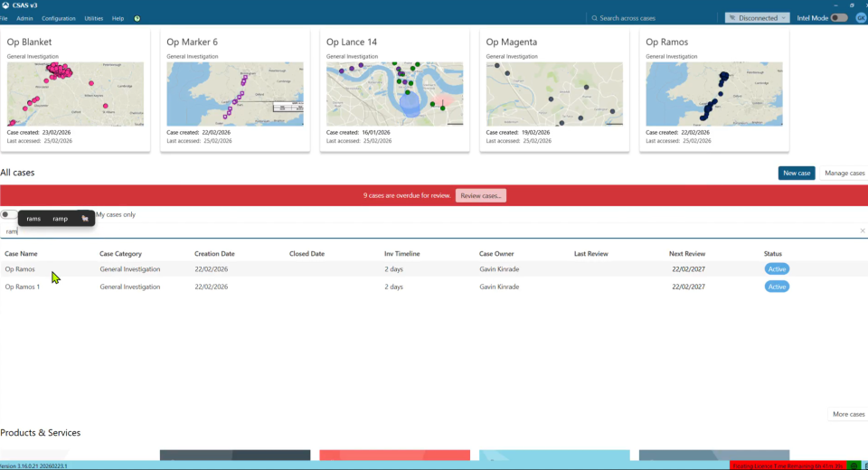Click the Active status badge for Op Ramos 1
Screen dimensions: 868x470
click(776, 287)
